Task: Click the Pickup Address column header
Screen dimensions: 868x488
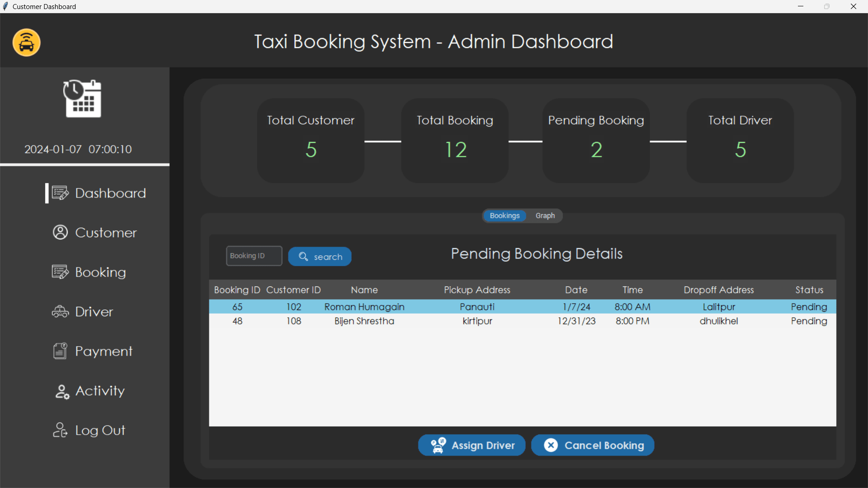Action: (x=477, y=290)
